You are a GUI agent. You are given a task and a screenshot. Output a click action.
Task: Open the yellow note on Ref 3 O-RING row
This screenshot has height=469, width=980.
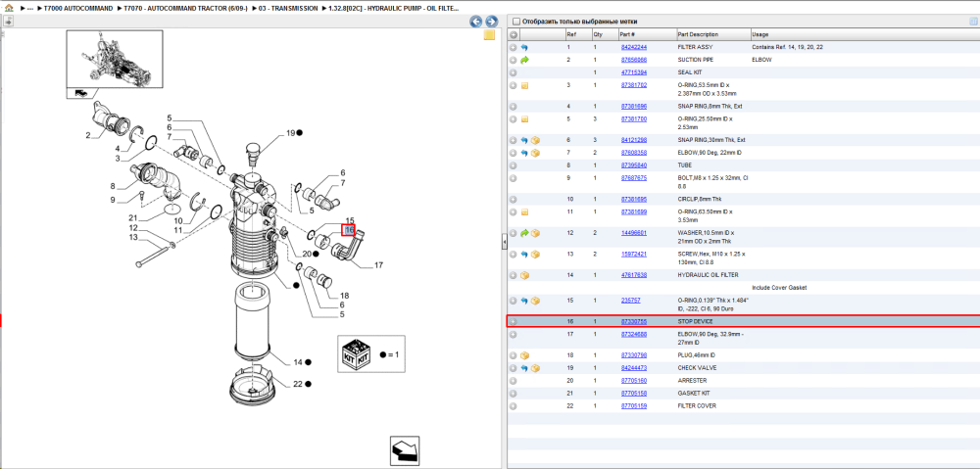pyautogui.click(x=524, y=85)
